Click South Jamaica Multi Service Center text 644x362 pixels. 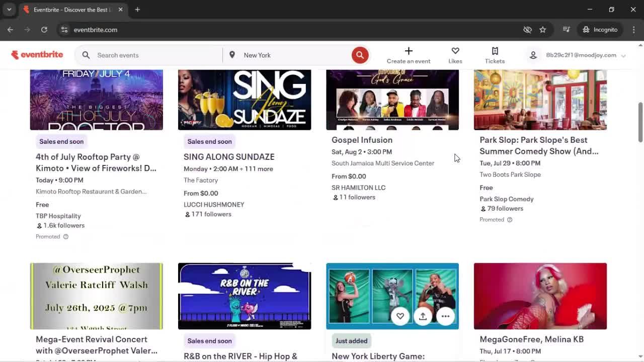[x=383, y=163]
